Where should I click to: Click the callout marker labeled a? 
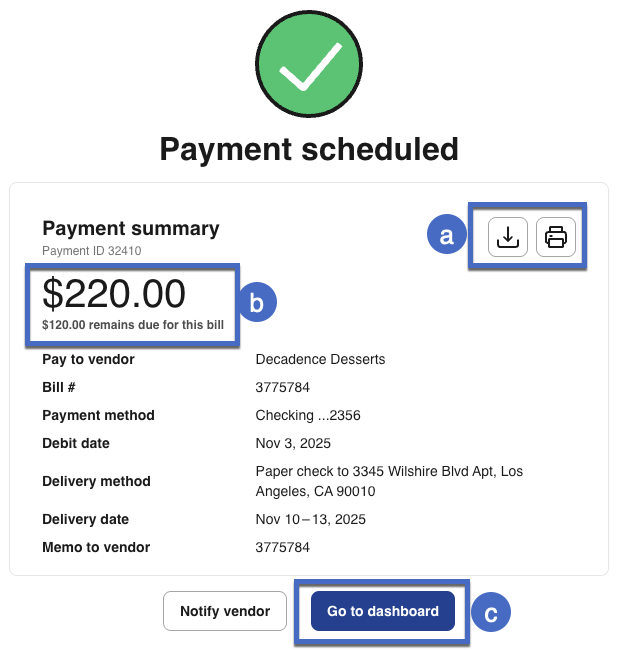tap(446, 235)
